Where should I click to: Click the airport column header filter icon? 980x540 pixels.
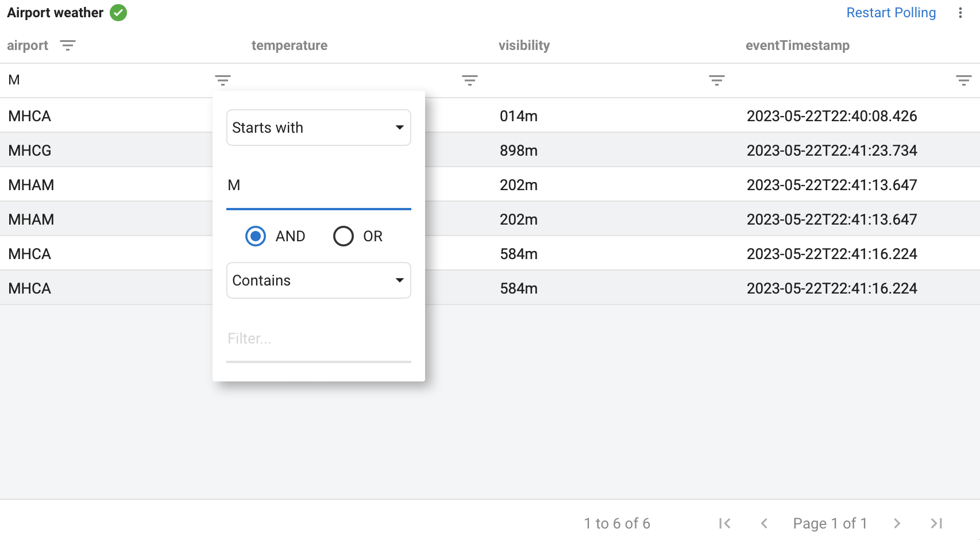(x=68, y=45)
